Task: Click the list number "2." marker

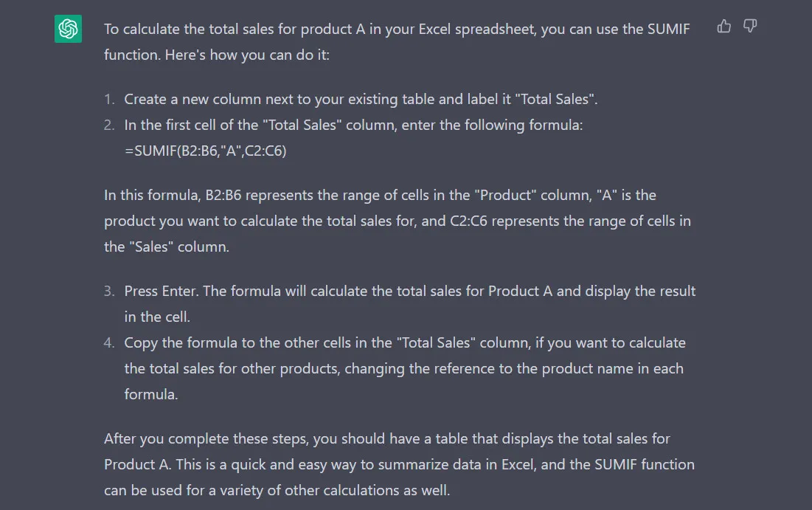Action: [x=109, y=125]
